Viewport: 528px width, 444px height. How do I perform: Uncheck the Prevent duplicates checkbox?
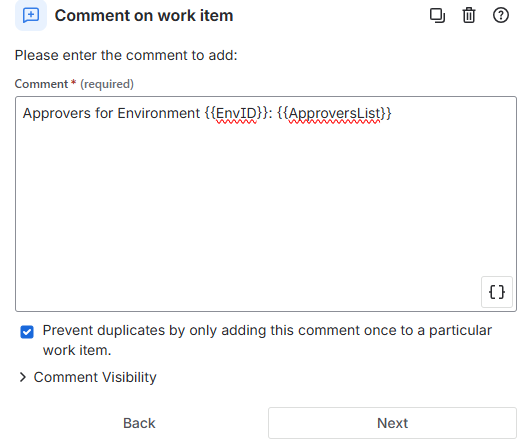[27, 332]
